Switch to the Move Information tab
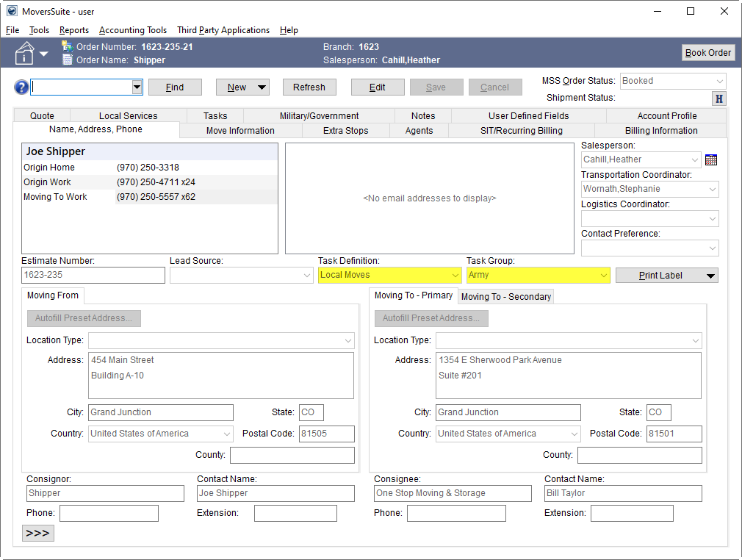Image resolution: width=742 pixels, height=560 pixels. point(240,130)
